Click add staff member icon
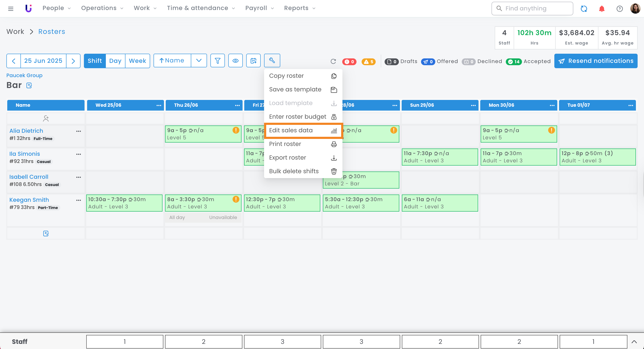This screenshot has width=644, height=349. [x=46, y=118]
